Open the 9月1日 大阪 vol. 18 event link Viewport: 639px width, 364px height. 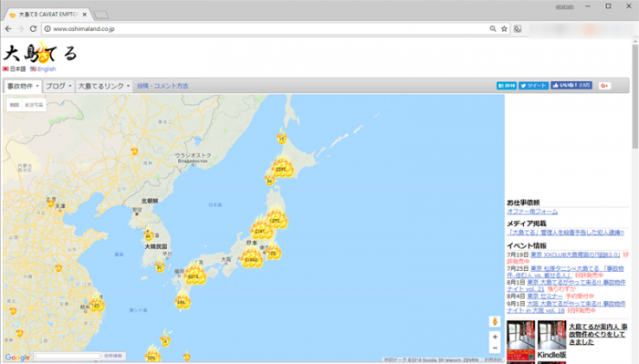(x=566, y=307)
